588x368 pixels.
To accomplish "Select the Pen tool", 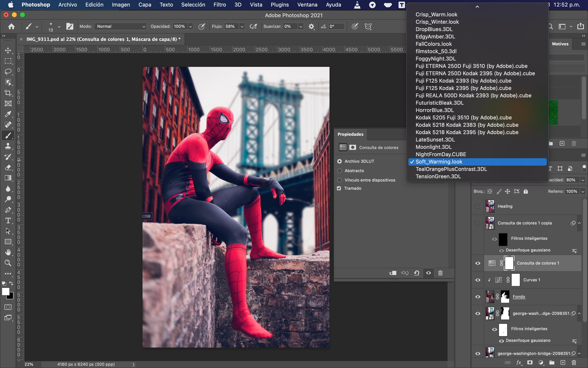I will point(8,210).
